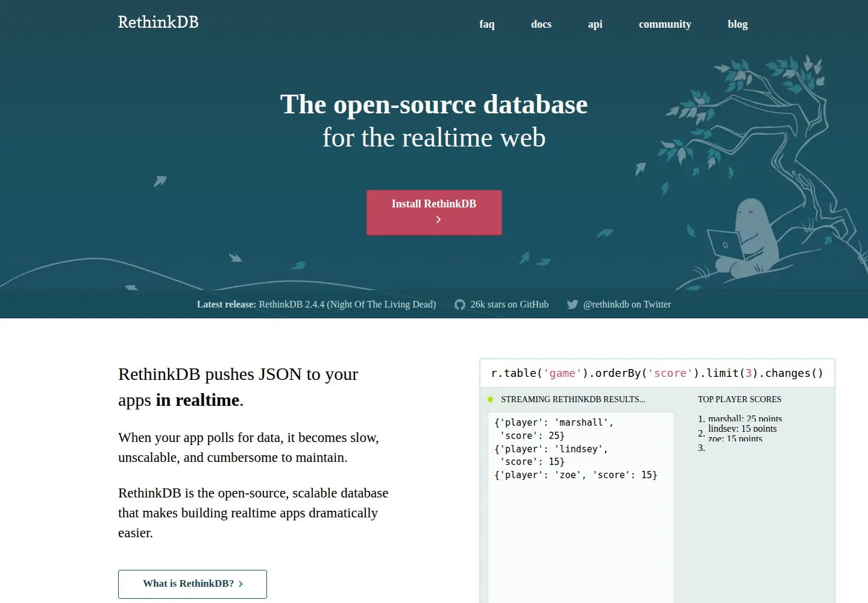Open the docs menu item
Viewport: 868px width, 603px height.
click(541, 24)
